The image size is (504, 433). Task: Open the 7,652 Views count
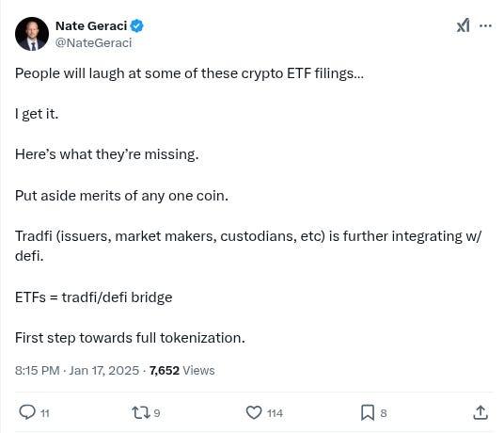(x=181, y=371)
